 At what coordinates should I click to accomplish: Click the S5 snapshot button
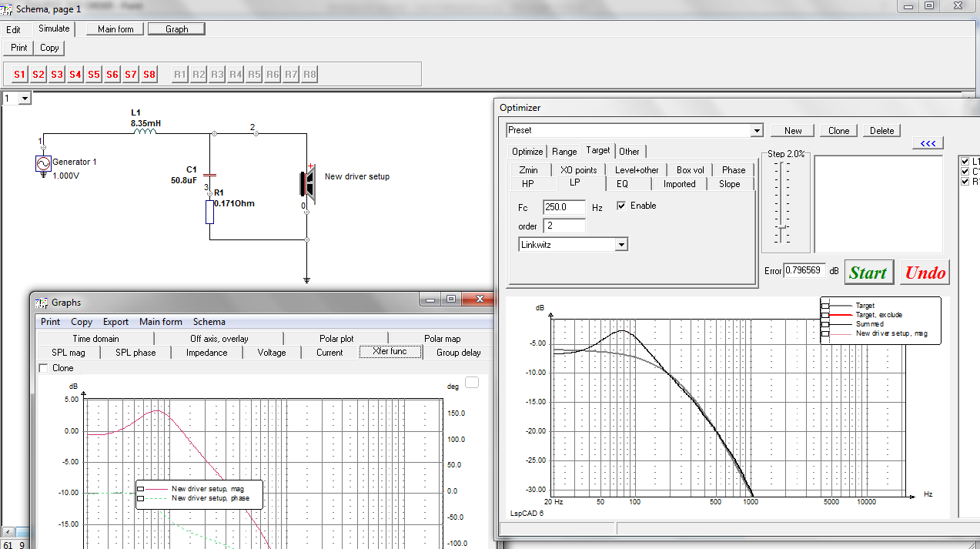pyautogui.click(x=93, y=75)
